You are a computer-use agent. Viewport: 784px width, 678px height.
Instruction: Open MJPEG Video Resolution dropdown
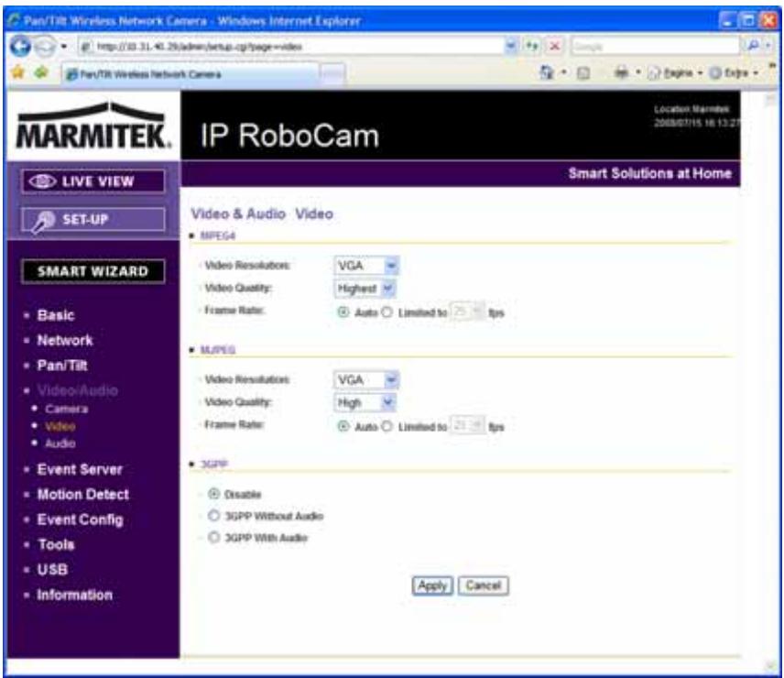pos(366,380)
